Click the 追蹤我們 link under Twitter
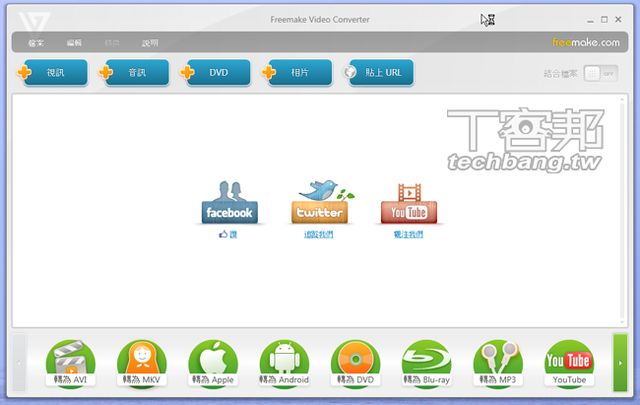 (x=319, y=234)
